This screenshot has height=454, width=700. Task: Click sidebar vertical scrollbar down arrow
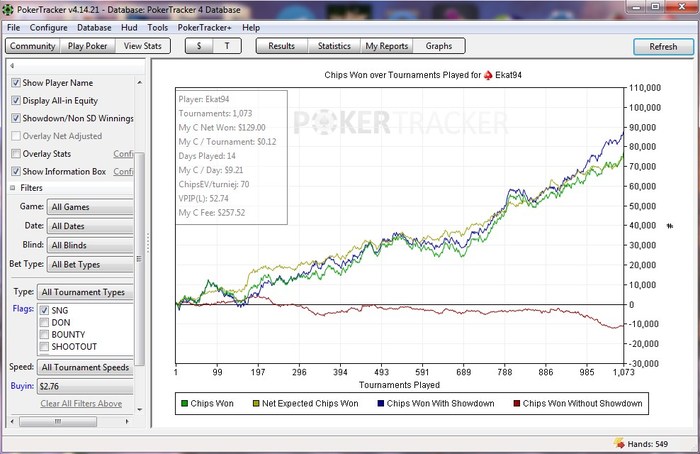coord(140,409)
